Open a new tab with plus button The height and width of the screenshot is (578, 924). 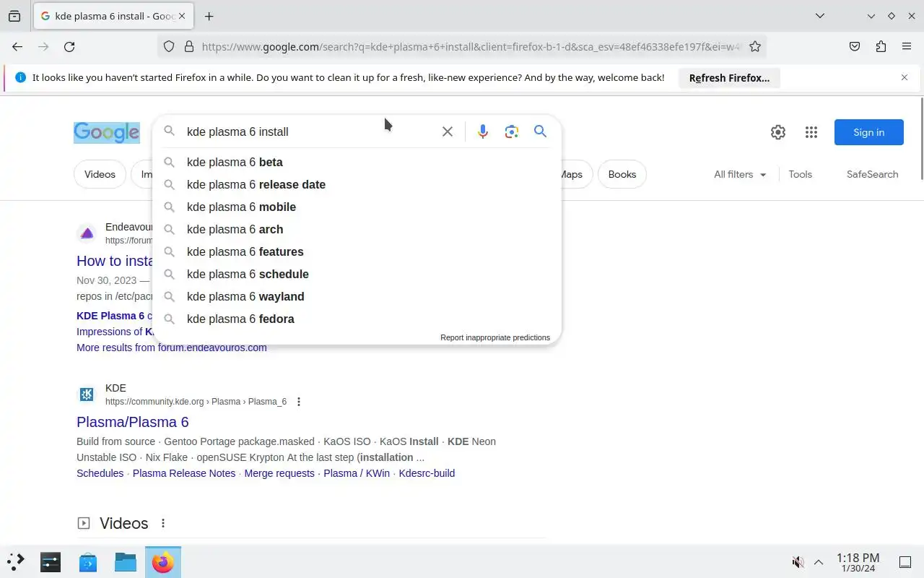[209, 16]
